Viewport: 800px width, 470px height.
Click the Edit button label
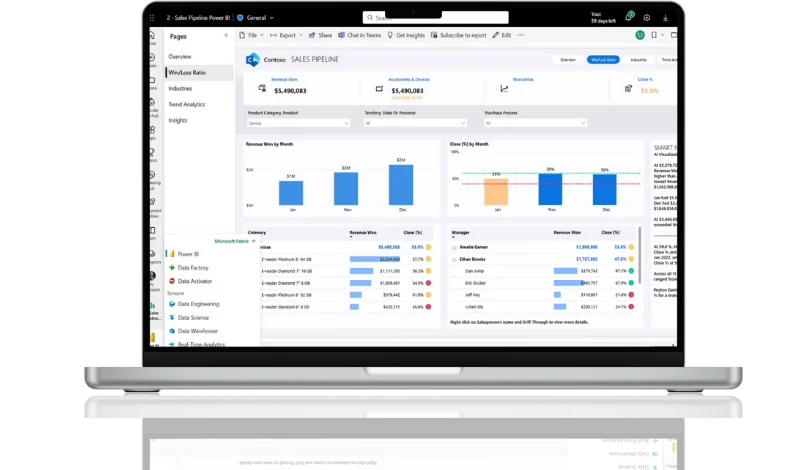pos(506,35)
